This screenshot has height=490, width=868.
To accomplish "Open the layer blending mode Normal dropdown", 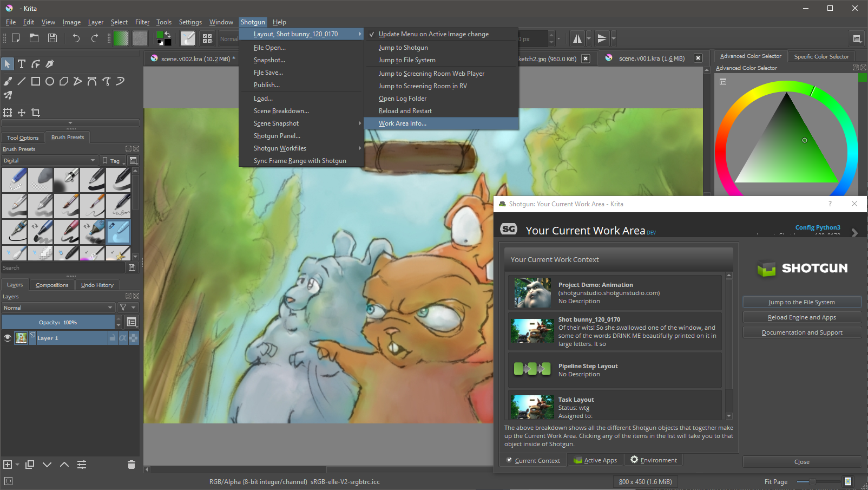I will (x=58, y=308).
